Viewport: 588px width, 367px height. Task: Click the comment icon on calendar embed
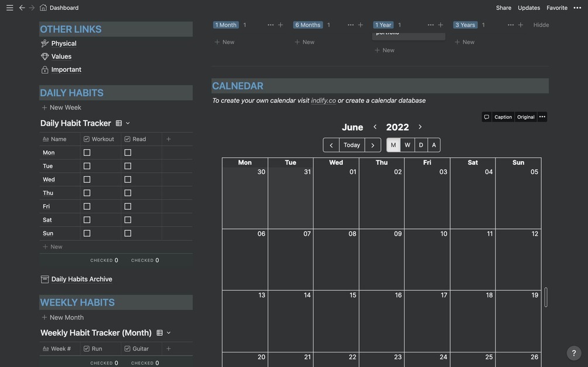[486, 117]
